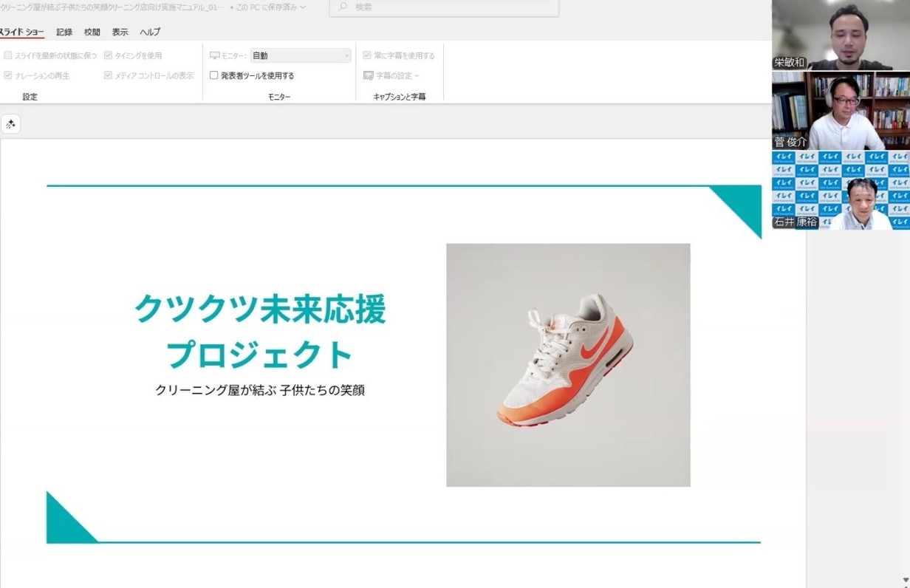Select the title text クツクツ未来応援
The height and width of the screenshot is (588, 910).
click(260, 309)
